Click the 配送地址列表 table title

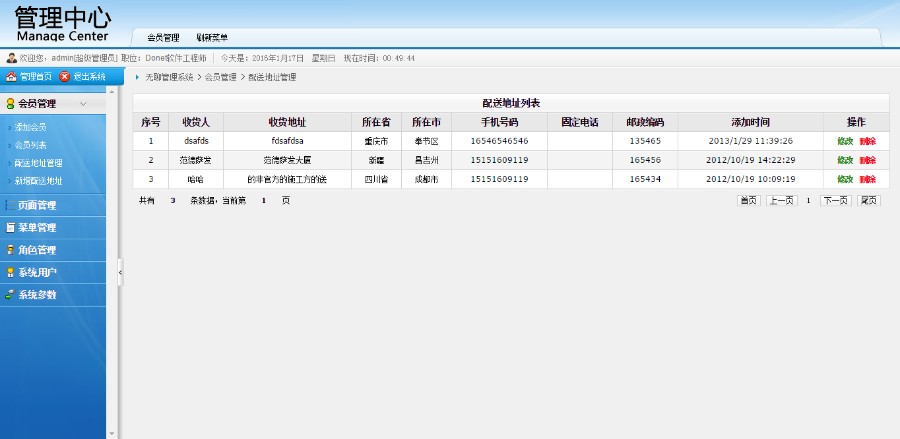[x=511, y=103]
